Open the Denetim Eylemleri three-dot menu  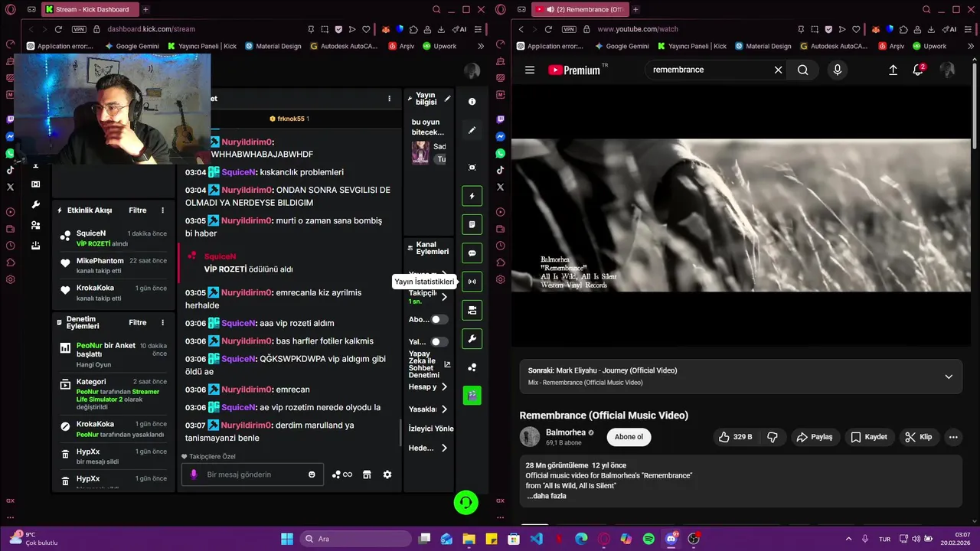coord(162,323)
